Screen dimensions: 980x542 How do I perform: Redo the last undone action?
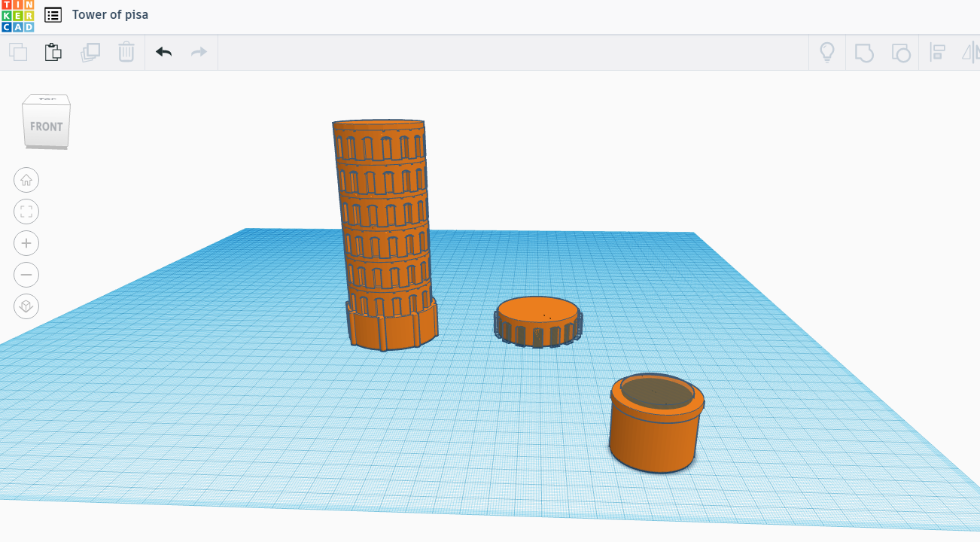[x=199, y=52]
